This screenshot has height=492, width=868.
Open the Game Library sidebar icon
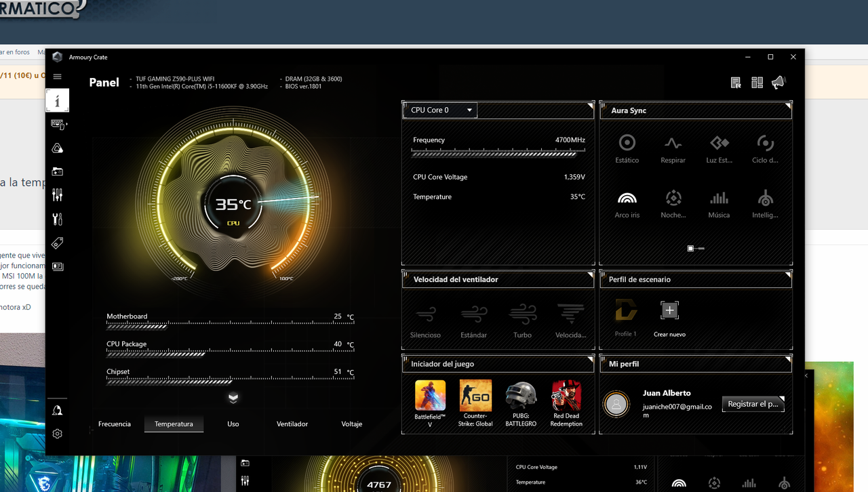coord(58,171)
